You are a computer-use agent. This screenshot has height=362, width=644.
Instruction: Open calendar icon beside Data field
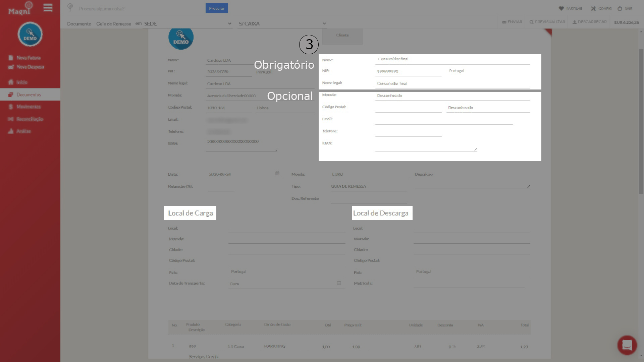click(x=277, y=173)
